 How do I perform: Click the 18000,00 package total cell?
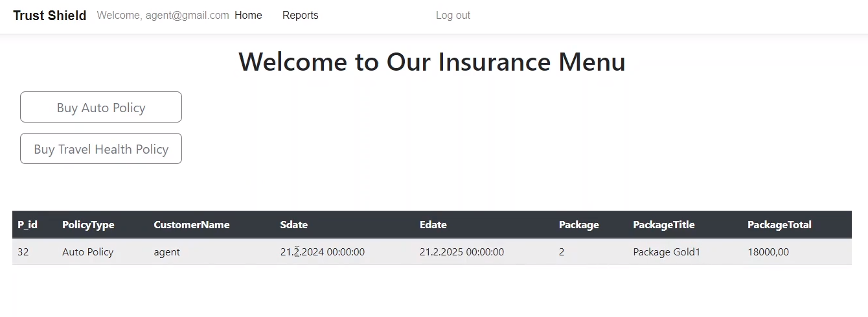pos(768,252)
